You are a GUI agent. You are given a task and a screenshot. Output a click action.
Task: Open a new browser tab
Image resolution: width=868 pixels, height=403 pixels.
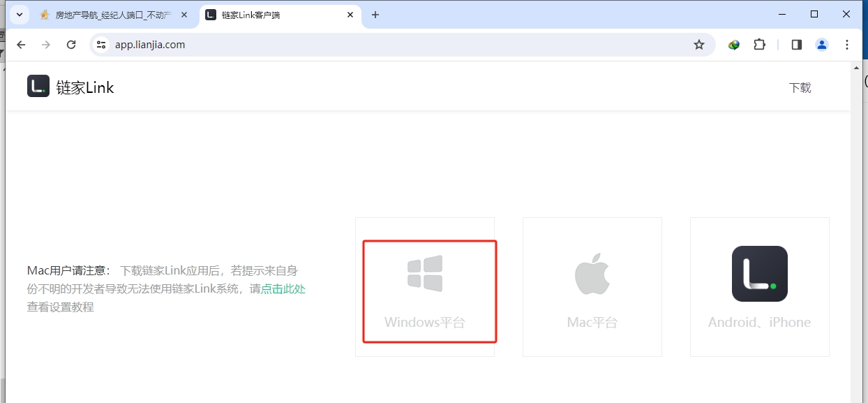tap(375, 15)
